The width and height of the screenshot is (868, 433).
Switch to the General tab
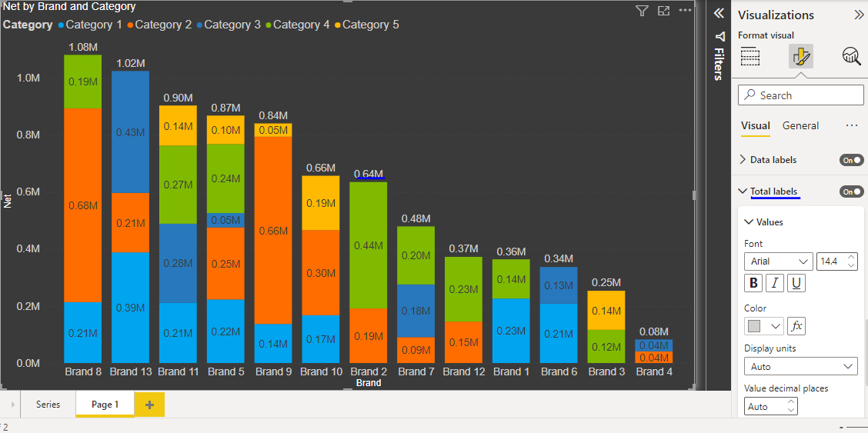tap(800, 125)
